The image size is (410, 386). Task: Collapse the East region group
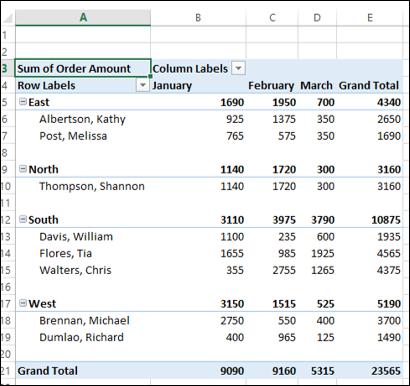coord(22,102)
